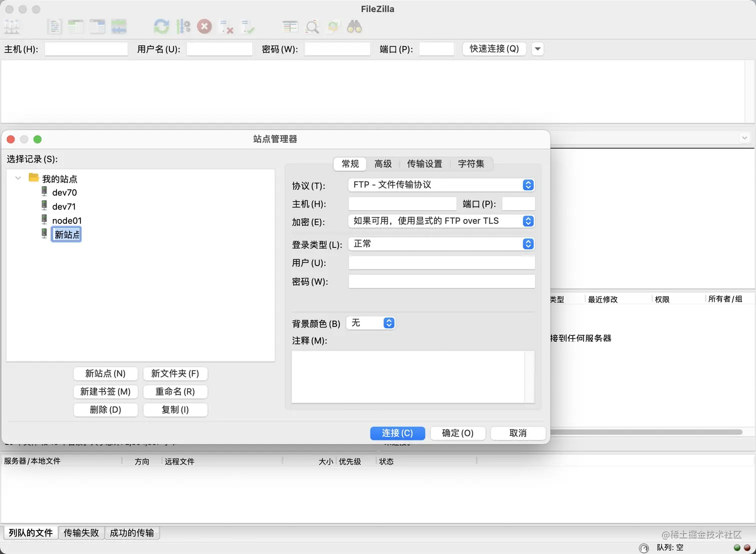Image resolution: width=756 pixels, height=554 pixels.
Task: Click the 最近修改 column header
Action: tap(602, 299)
